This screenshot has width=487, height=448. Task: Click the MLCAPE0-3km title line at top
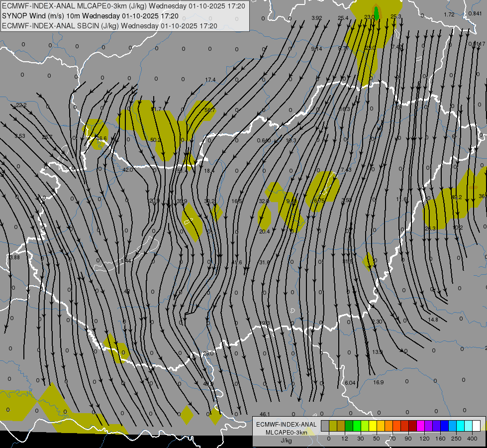click(x=123, y=6)
